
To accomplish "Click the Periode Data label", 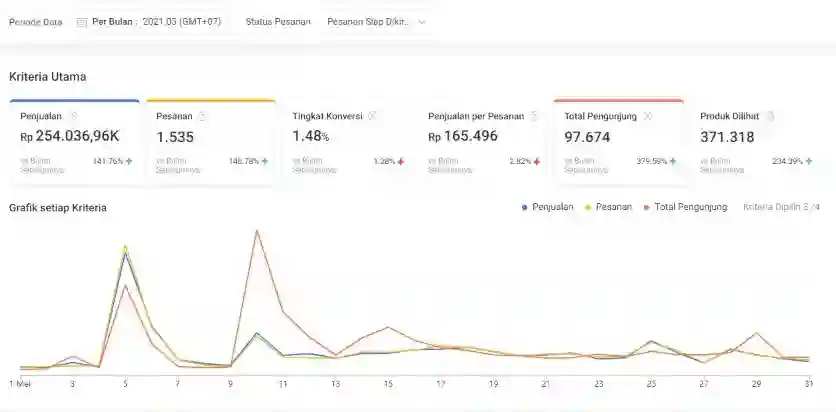I will point(36,22).
